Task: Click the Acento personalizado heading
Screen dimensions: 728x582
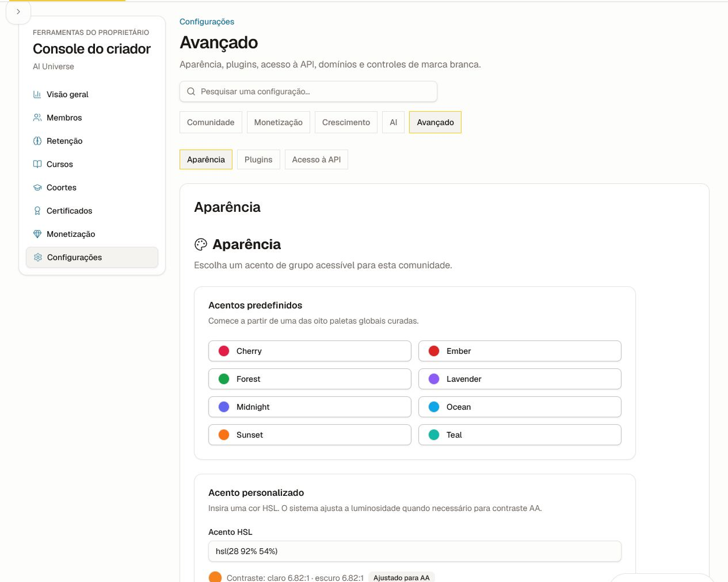Action: (256, 492)
